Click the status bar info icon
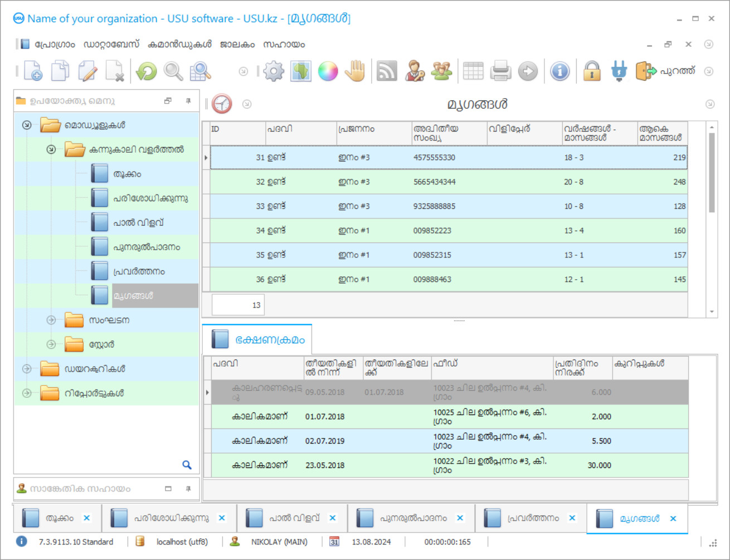 coord(21,541)
